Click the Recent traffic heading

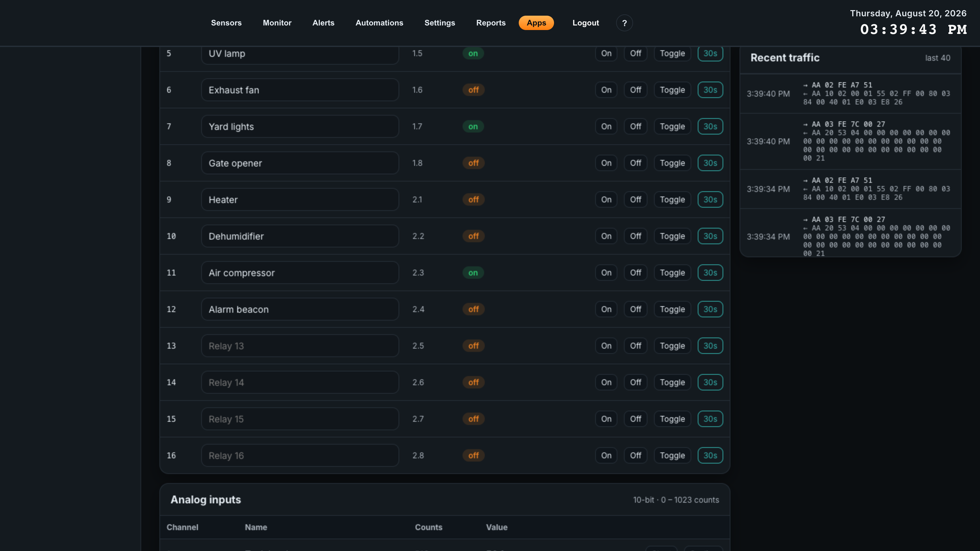[785, 58]
